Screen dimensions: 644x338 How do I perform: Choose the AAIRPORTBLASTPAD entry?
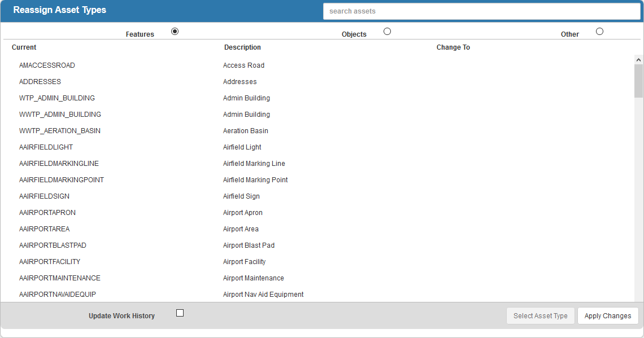click(53, 245)
